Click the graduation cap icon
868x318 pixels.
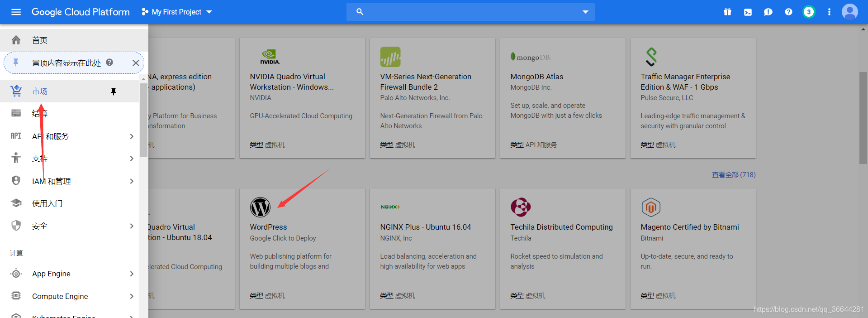click(x=16, y=203)
